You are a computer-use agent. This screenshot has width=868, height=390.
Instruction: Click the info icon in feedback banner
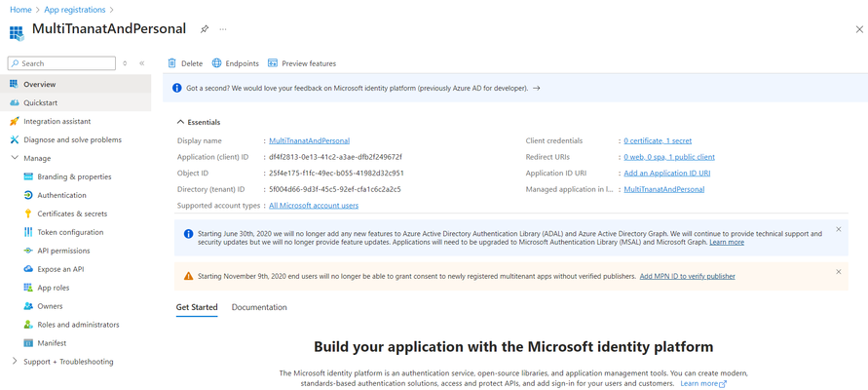point(176,88)
